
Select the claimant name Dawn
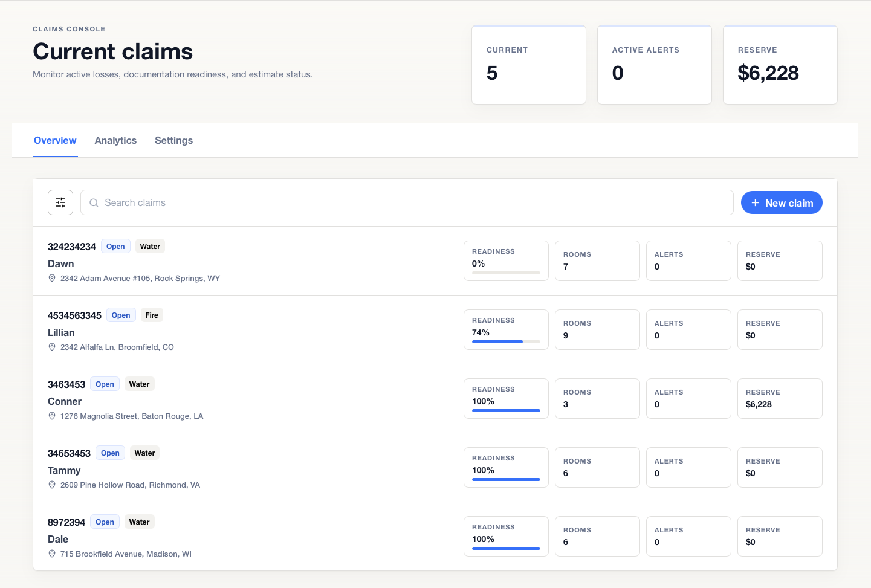pyautogui.click(x=61, y=264)
